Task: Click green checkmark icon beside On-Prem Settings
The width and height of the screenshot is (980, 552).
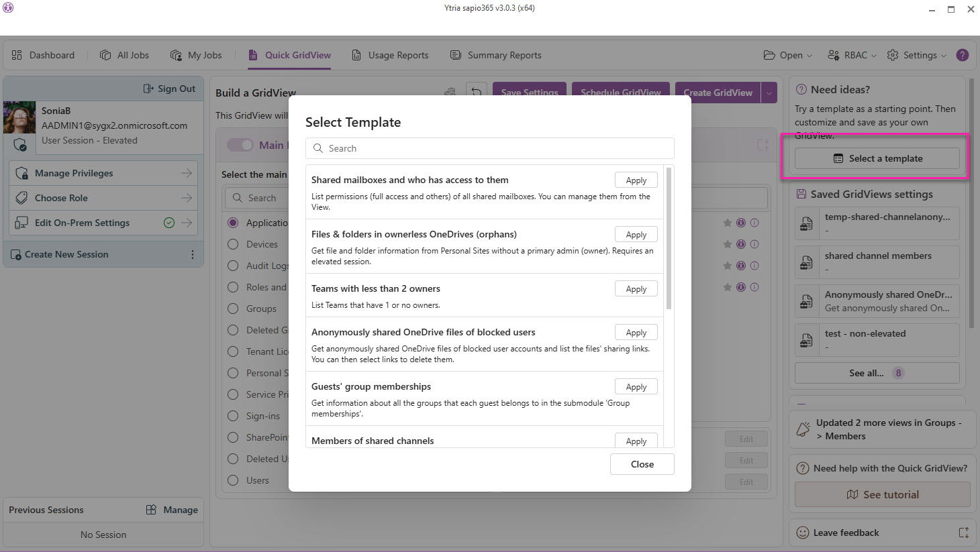Action: 169,223
